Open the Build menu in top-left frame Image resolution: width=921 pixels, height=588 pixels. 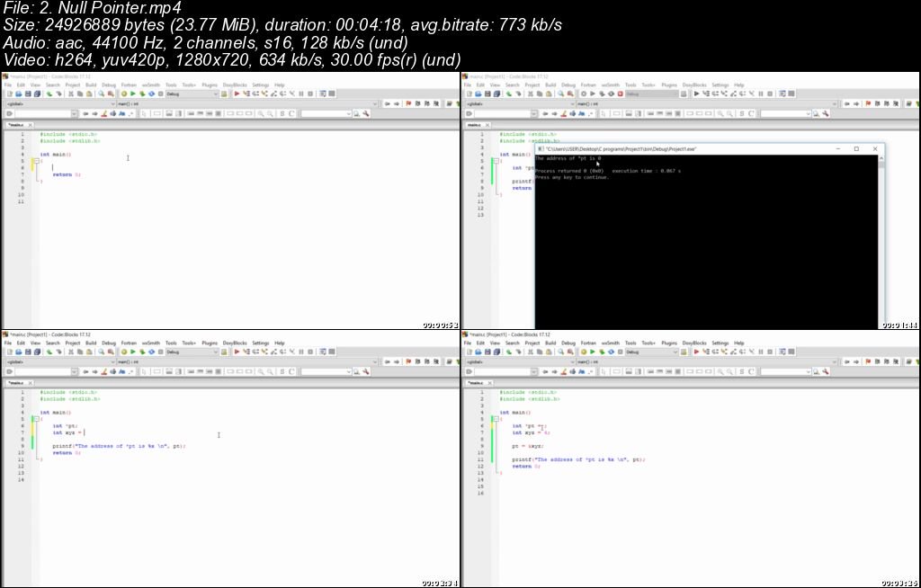tap(91, 85)
